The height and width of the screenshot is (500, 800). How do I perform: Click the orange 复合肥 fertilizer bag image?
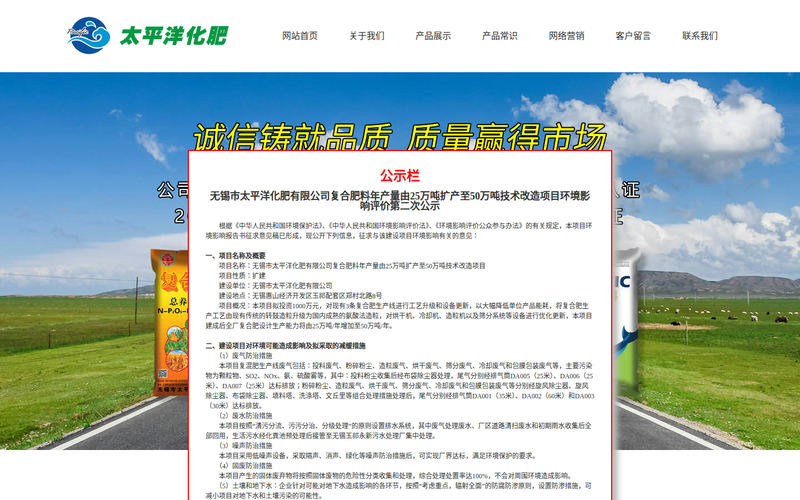[x=170, y=322]
